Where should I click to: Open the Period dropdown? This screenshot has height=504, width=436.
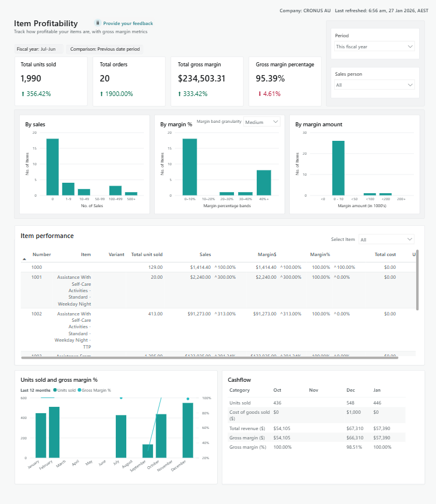[374, 47]
